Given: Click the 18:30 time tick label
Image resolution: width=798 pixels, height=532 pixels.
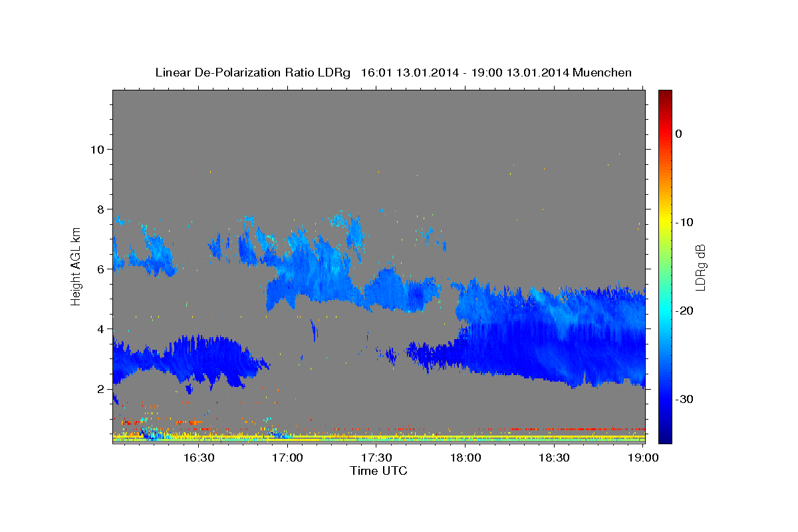Looking at the screenshot, I should tap(554, 458).
